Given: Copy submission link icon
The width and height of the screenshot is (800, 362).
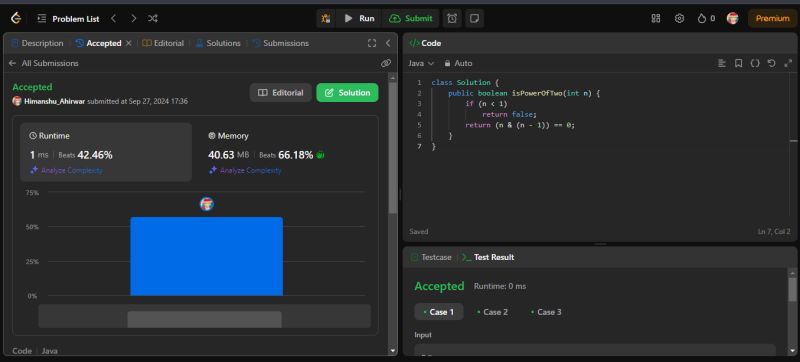Looking at the screenshot, I should 386,63.
